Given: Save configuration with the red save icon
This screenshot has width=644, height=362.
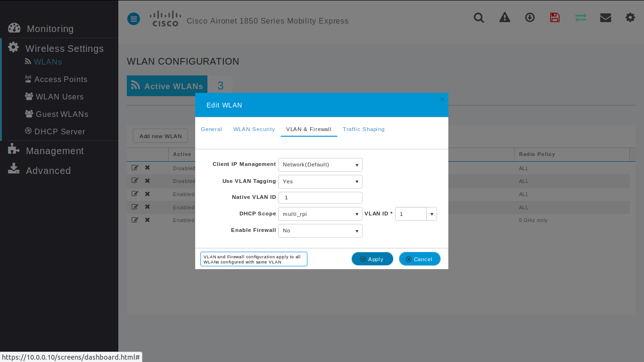Looking at the screenshot, I should [554, 17].
